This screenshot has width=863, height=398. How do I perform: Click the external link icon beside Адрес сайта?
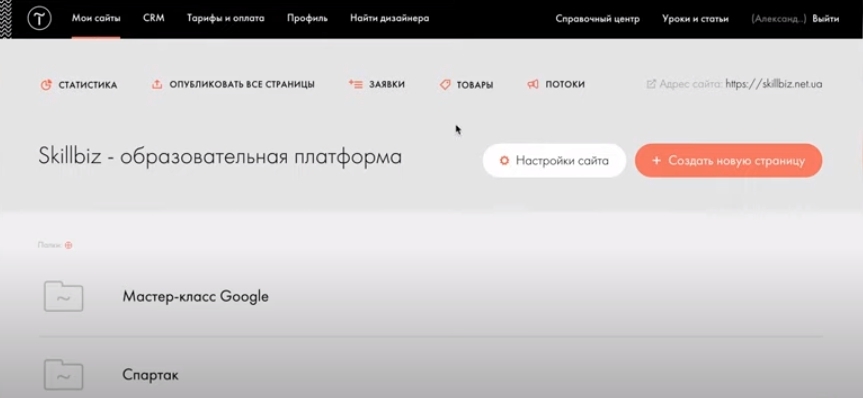click(651, 84)
